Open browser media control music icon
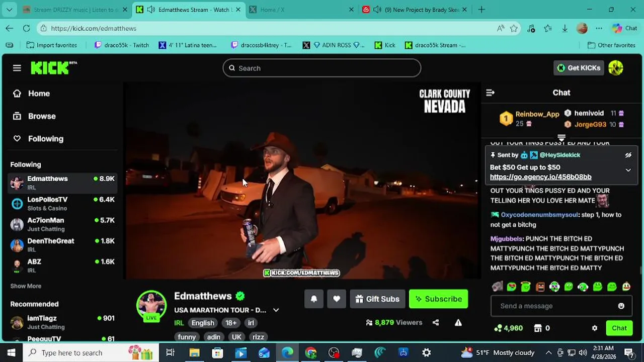Viewport: 644px width, 362px height. point(531,29)
